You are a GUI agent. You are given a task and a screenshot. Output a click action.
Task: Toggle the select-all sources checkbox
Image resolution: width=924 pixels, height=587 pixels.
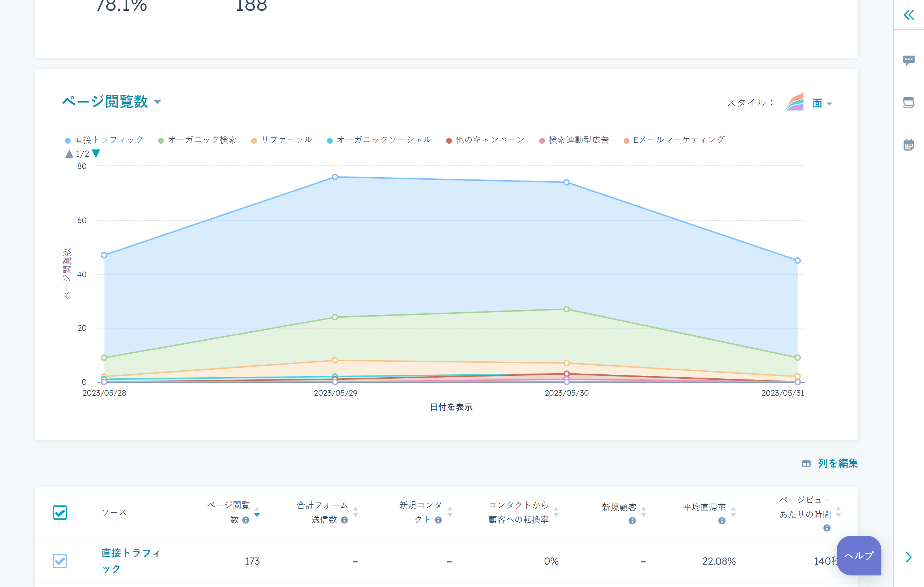[60, 513]
